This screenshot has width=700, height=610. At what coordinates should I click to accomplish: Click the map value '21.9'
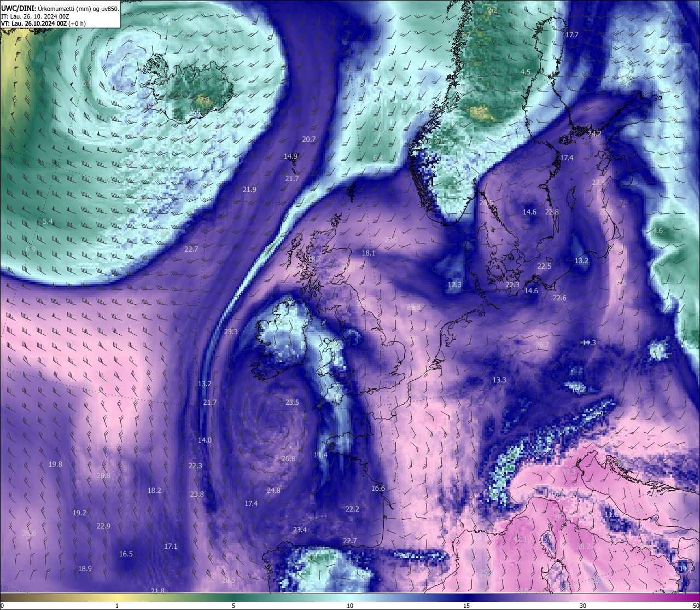pyautogui.click(x=249, y=190)
